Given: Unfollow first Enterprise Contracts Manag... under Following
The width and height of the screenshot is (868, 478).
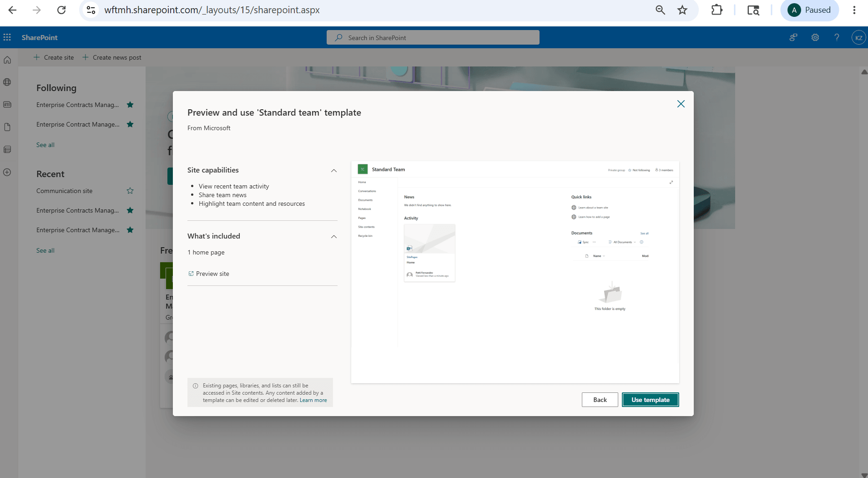Looking at the screenshot, I should 130,105.
